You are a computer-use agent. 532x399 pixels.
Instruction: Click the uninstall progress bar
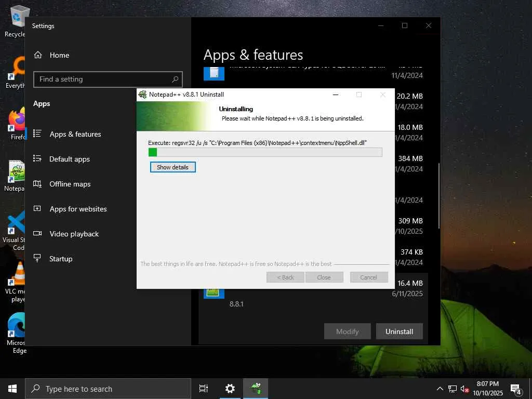[x=265, y=152]
